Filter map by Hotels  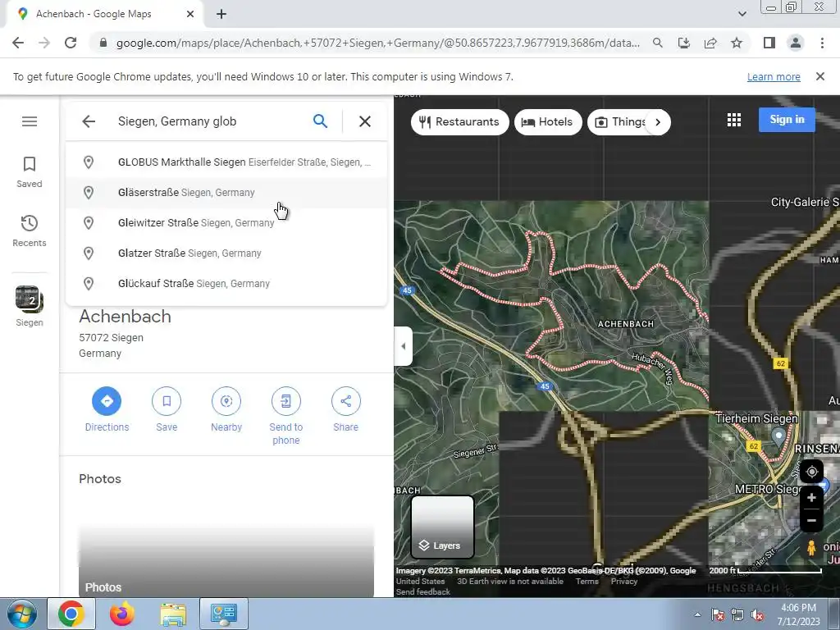pos(547,122)
